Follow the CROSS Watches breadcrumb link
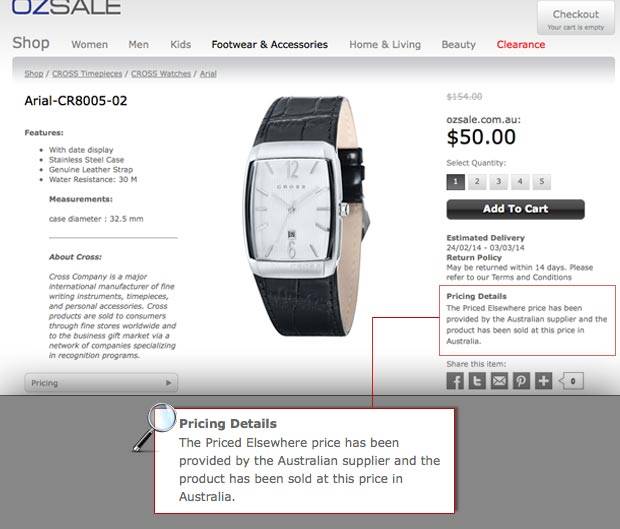The height and width of the screenshot is (529, 620). coord(161,74)
